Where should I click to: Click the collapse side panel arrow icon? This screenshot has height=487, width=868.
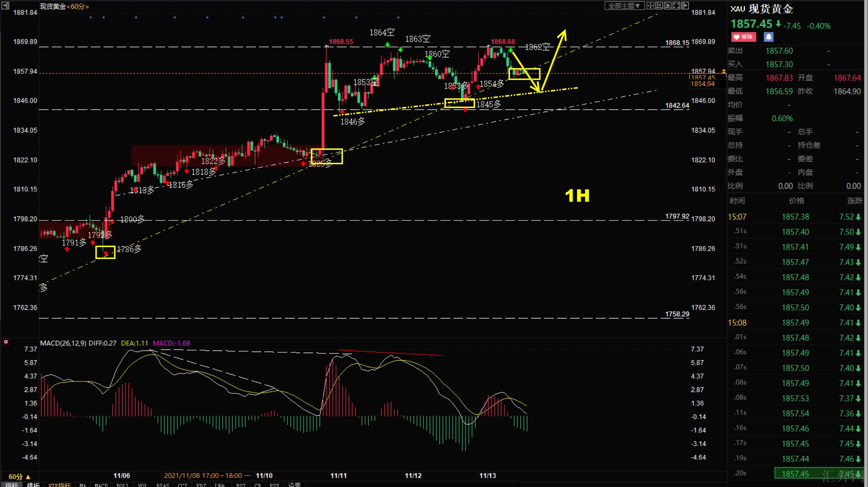click(685, 5)
